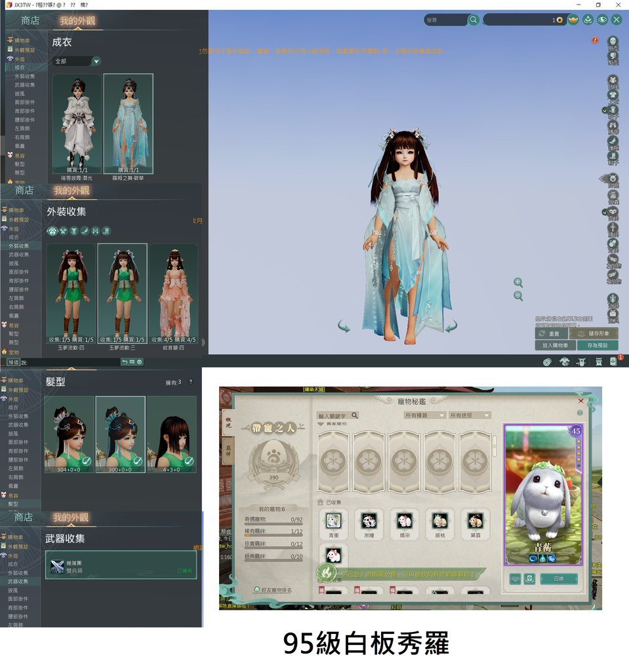Uncheck the checkmark beside the hat slot

605,110
